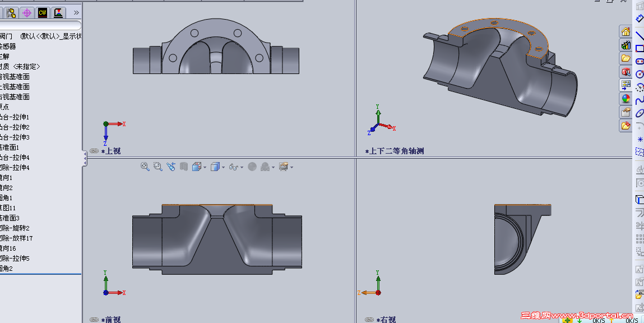Viewport: 644px width, 323px height.
Task: Select the 前视基准面 plane in tree
Action: [15, 76]
